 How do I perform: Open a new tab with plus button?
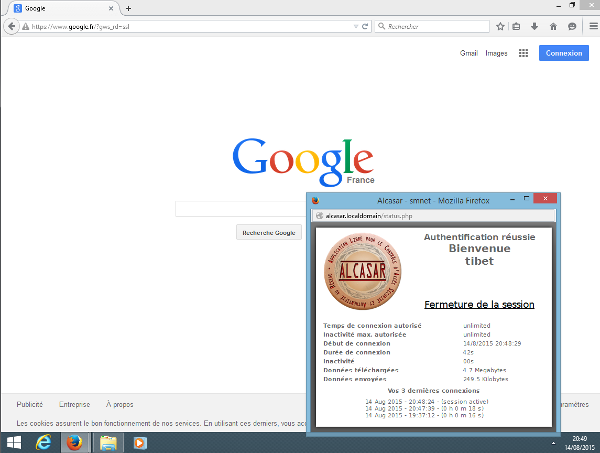(129, 8)
